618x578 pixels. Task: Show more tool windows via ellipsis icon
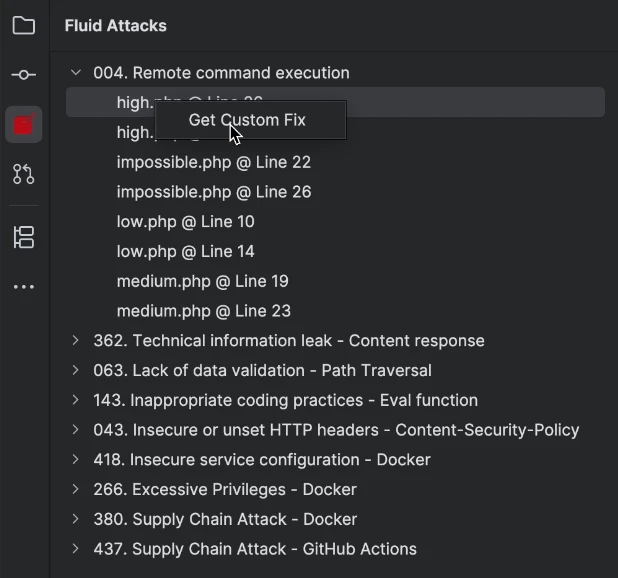pos(24,287)
